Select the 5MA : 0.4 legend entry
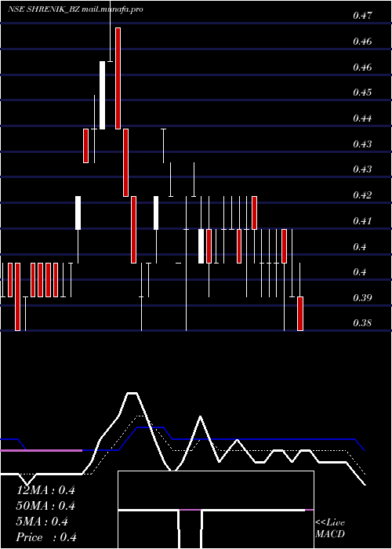This screenshot has width=392, height=549. coord(42,522)
